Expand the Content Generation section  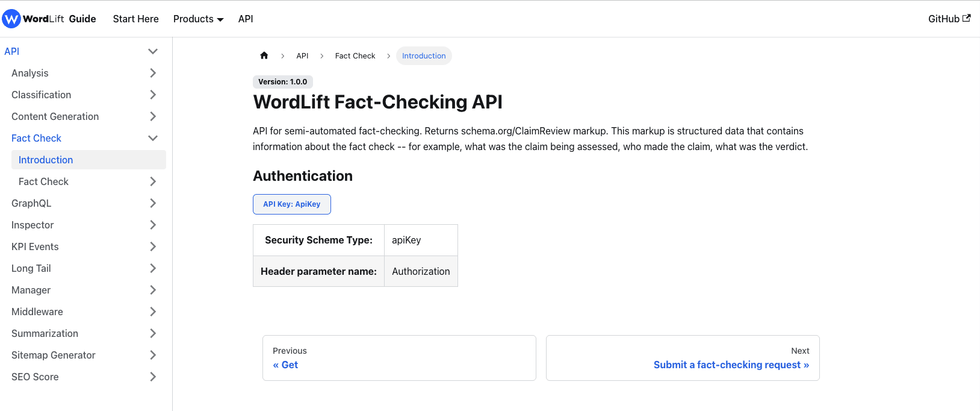(x=153, y=116)
